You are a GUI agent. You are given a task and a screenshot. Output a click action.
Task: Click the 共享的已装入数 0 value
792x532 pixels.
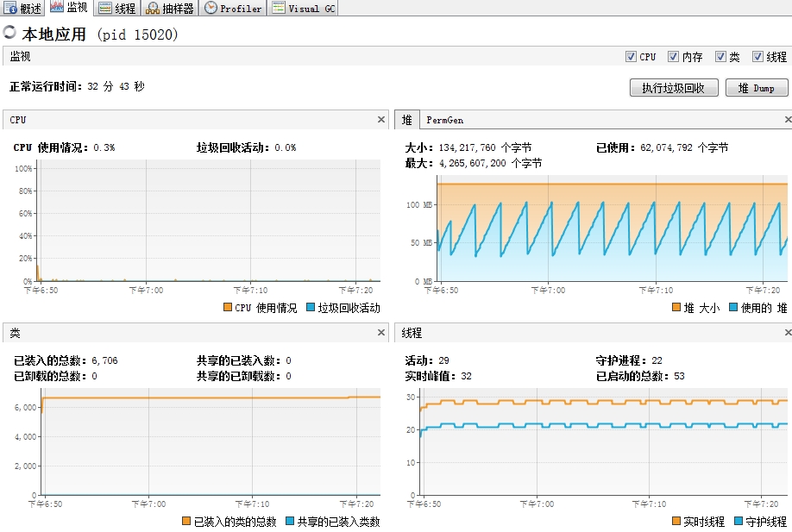click(x=288, y=360)
